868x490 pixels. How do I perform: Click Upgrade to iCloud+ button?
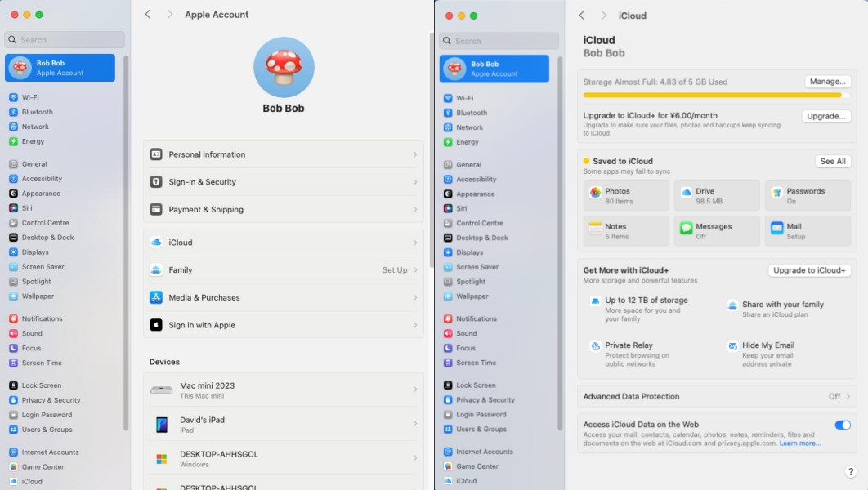[809, 270]
